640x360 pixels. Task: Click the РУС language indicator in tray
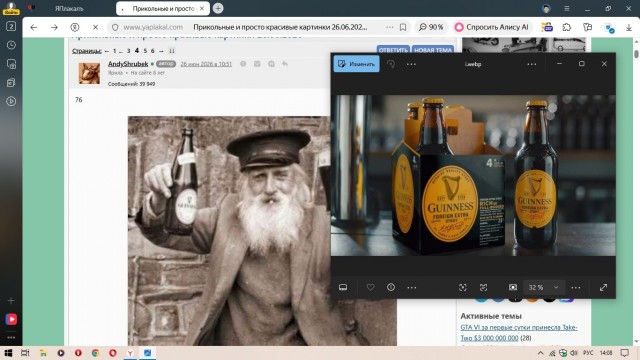(588, 353)
